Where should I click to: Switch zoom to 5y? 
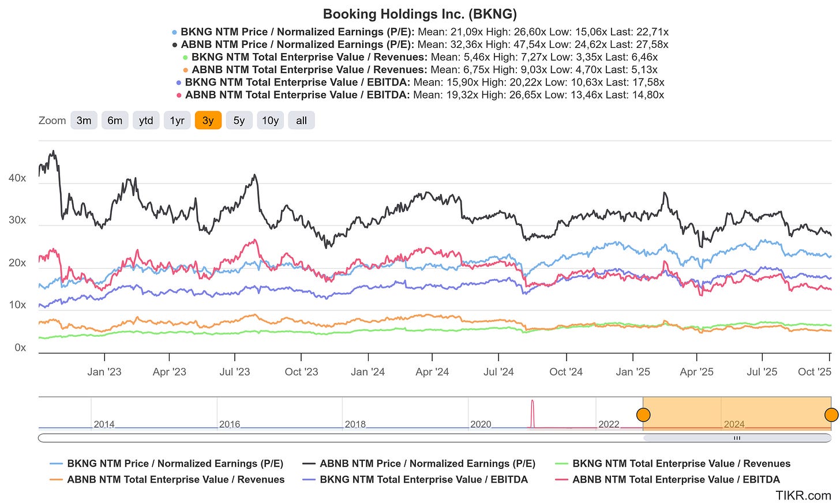[x=239, y=121]
